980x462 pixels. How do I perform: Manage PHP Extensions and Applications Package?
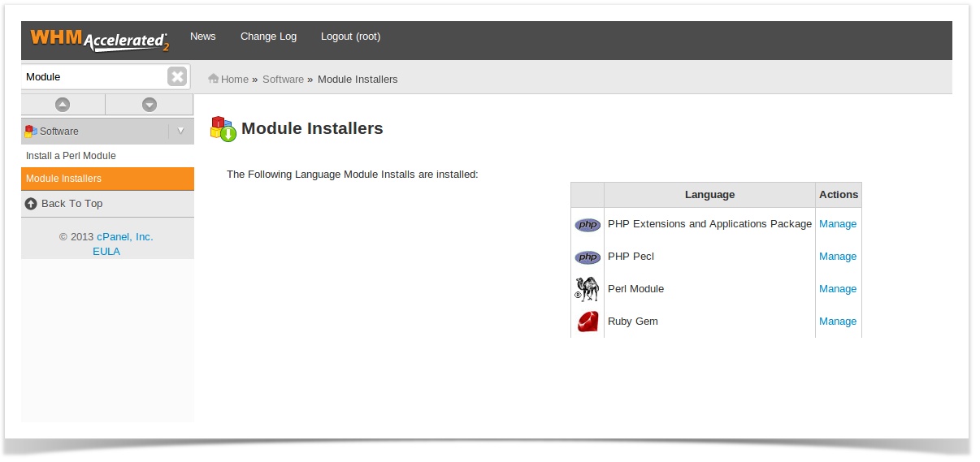pos(837,224)
